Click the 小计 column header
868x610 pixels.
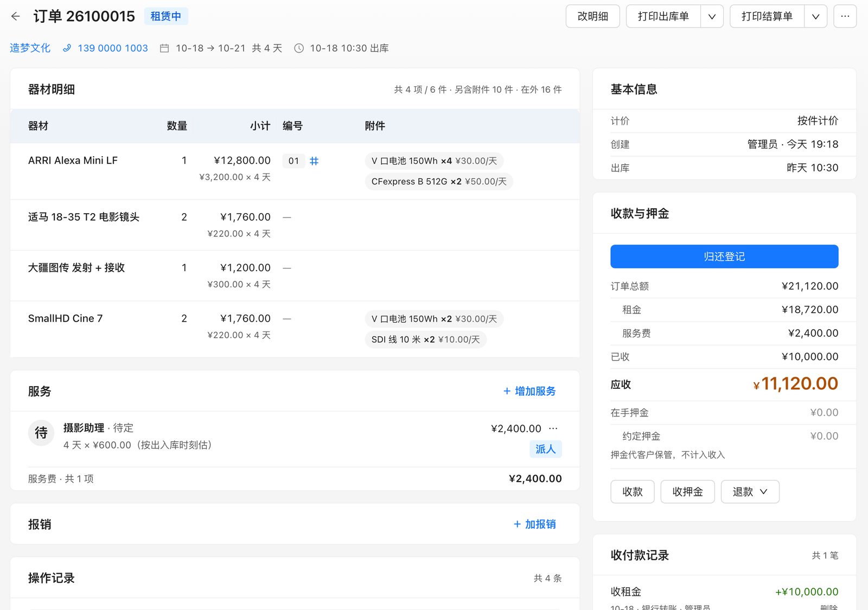click(x=260, y=126)
